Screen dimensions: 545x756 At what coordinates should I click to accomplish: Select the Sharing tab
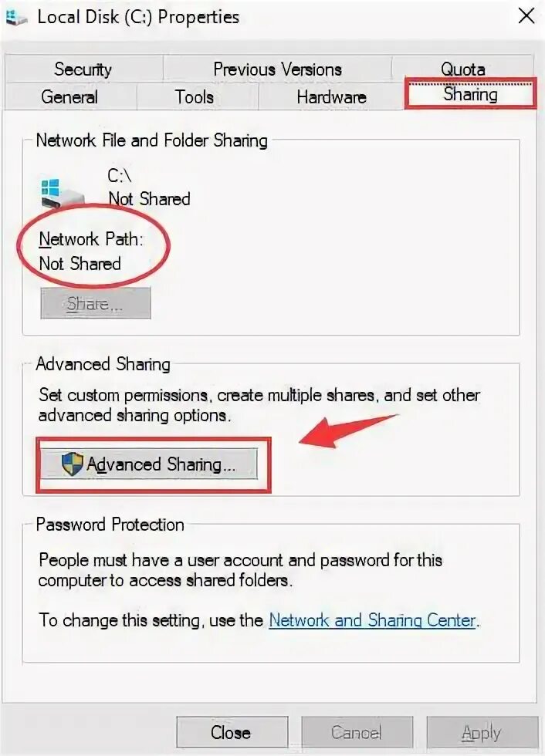pyautogui.click(x=470, y=93)
